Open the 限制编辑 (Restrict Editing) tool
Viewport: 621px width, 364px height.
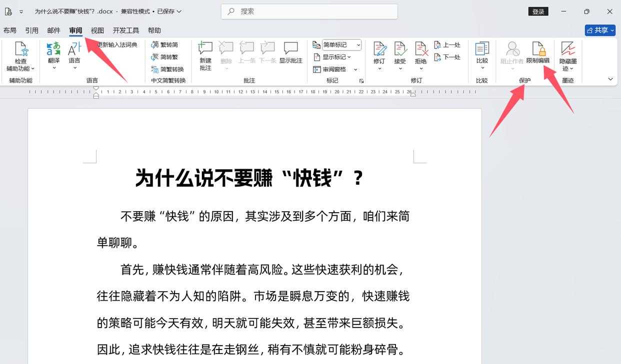[539, 55]
